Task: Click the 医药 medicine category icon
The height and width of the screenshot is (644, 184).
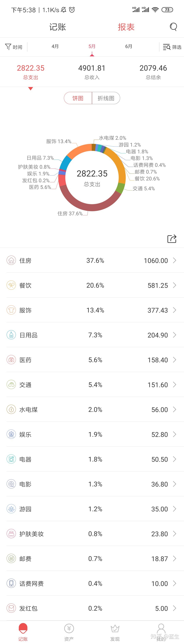Action: point(11,360)
